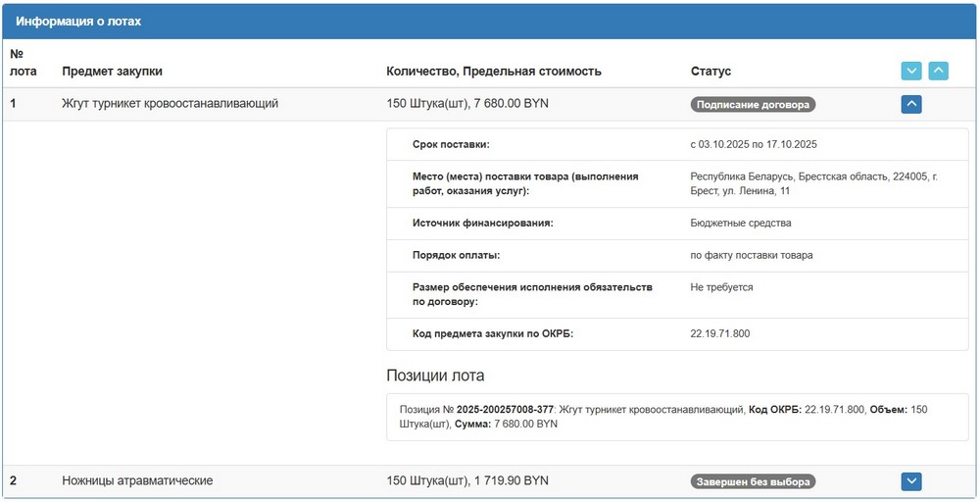Click the Позиции лота heading
This screenshot has height=502, width=980.
[x=435, y=376]
